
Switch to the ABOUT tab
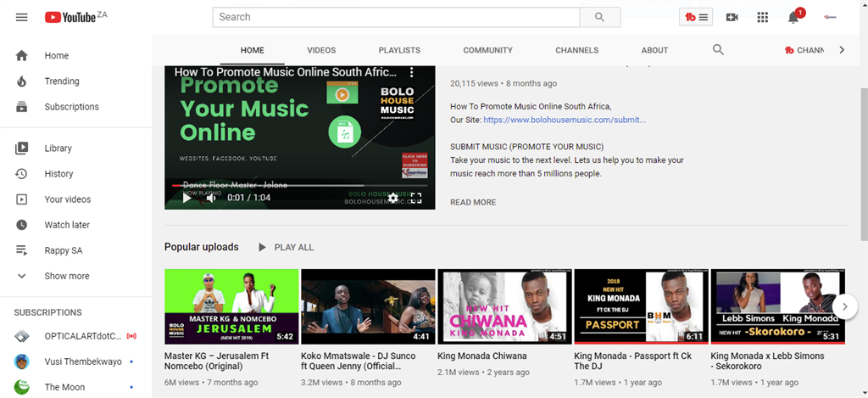click(655, 50)
